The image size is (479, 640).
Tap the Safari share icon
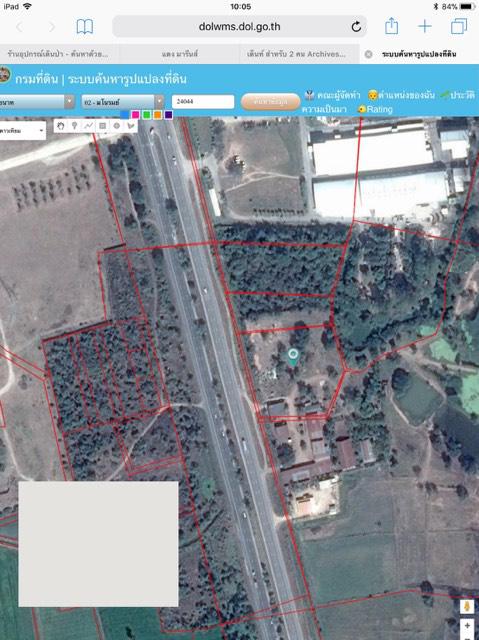click(391, 26)
